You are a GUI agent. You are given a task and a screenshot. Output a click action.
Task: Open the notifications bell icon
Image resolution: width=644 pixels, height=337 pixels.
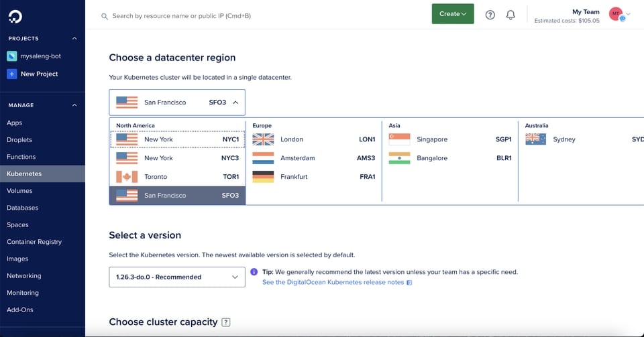pos(511,15)
